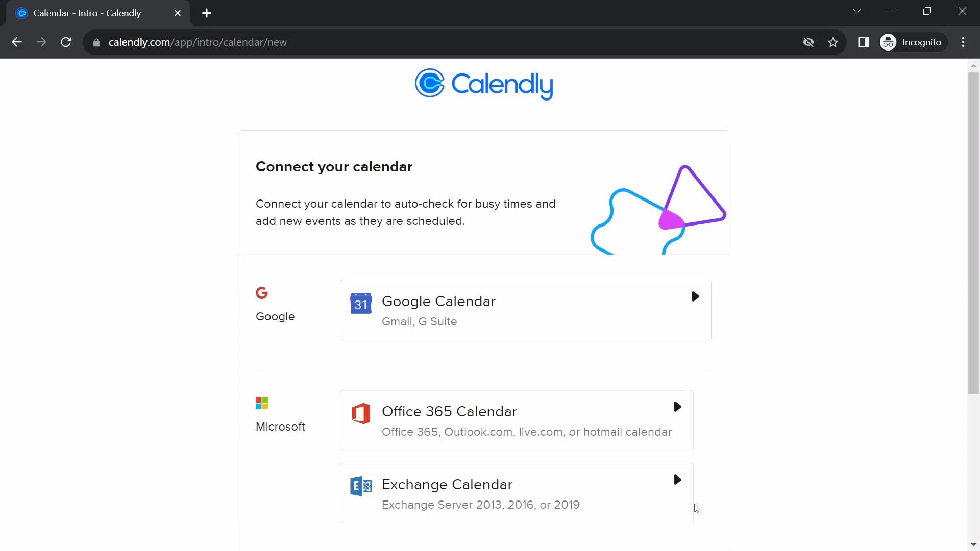980x551 pixels.
Task: Click the Exchange Calendar 'E' icon
Action: coord(360,486)
